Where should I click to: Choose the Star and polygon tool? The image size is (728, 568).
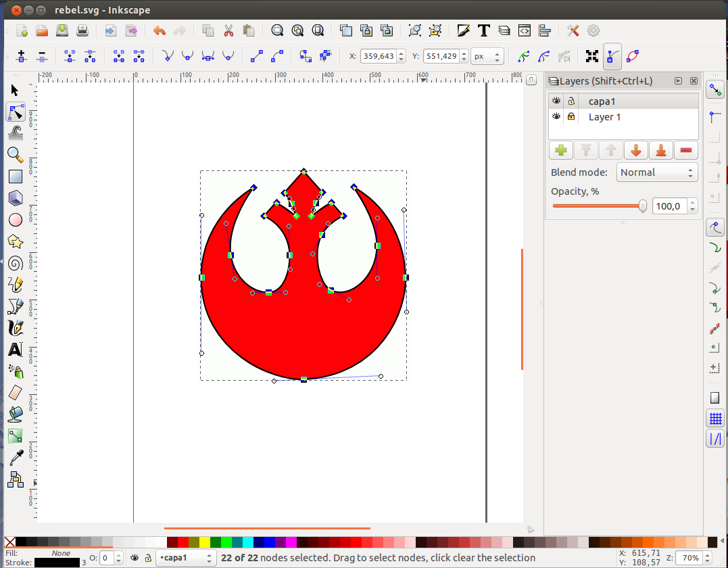[15, 241]
